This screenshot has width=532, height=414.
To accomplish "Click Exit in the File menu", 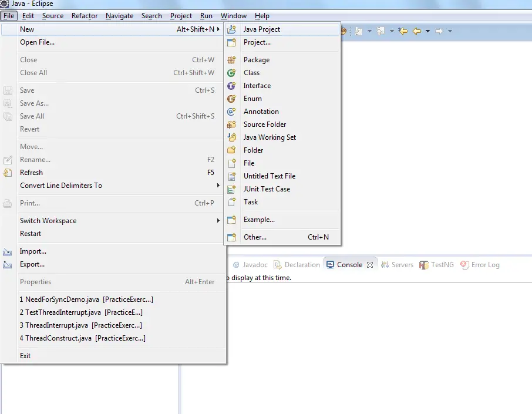I will 25,355.
